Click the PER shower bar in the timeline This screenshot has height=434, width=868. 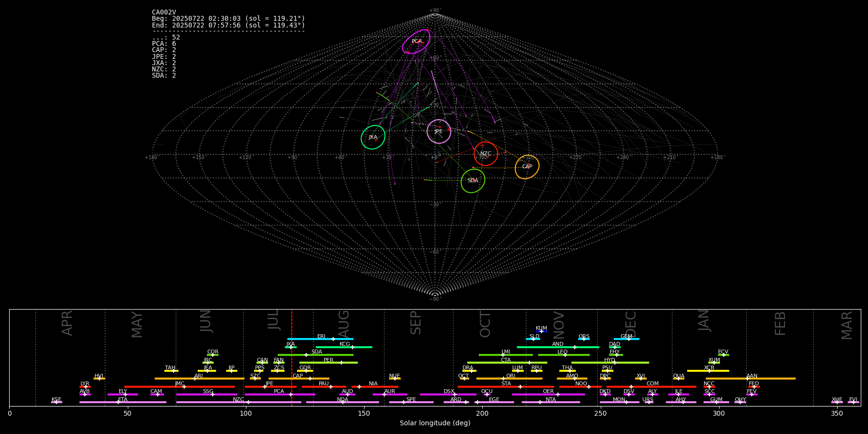coord(328,363)
